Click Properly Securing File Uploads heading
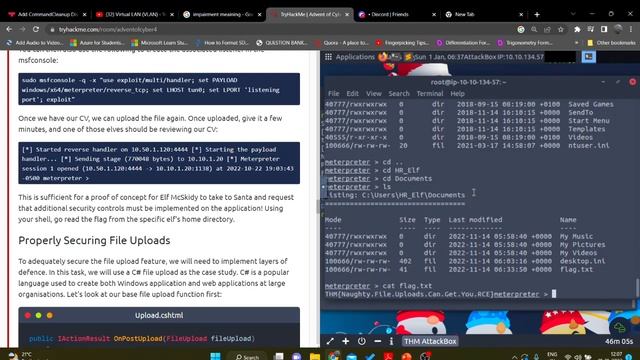The width and height of the screenshot is (640, 360). click(94, 240)
